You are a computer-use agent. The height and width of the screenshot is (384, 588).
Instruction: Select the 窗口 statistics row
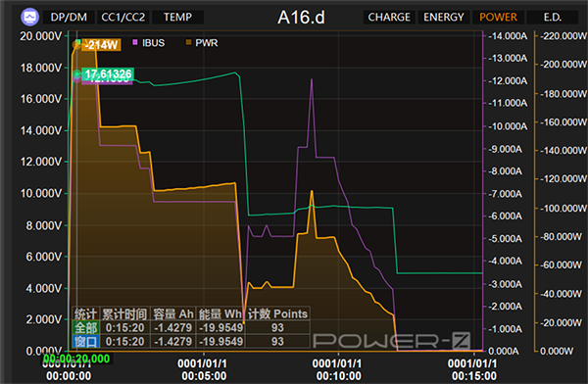pyautogui.click(x=190, y=341)
